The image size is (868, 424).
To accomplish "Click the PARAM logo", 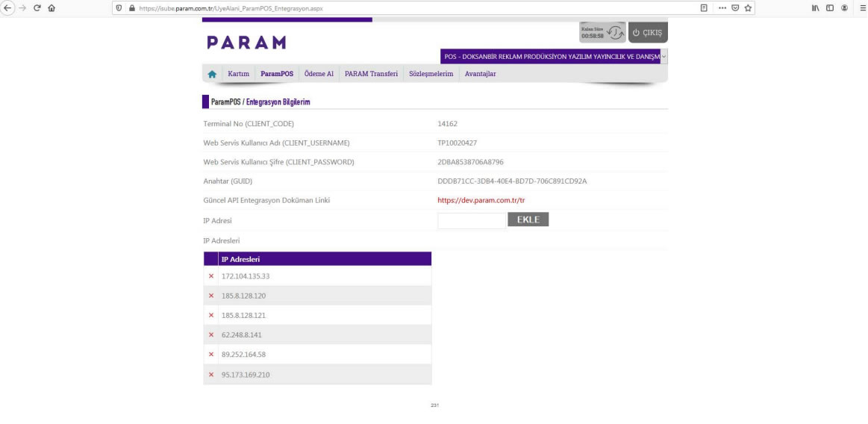I will (246, 43).
